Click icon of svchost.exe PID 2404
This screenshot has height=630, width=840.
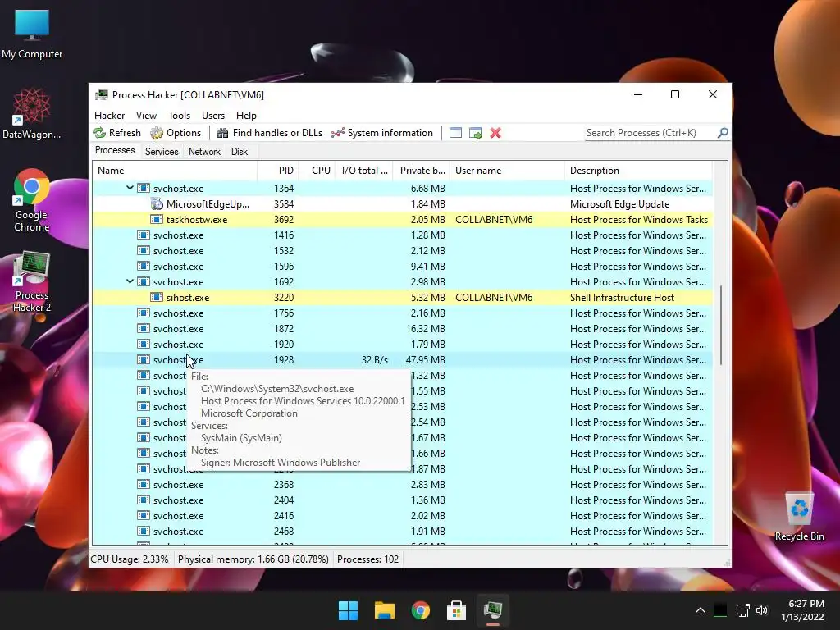143,500
